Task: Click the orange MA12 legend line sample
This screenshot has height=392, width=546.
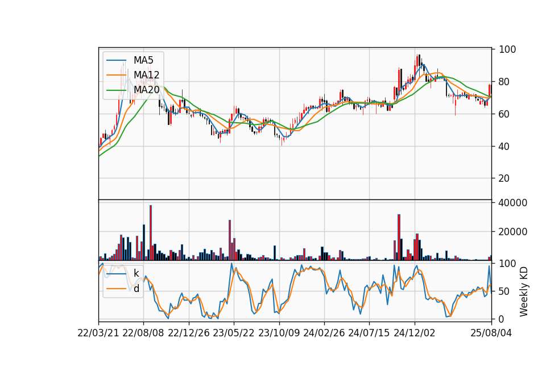Action: 116,75
